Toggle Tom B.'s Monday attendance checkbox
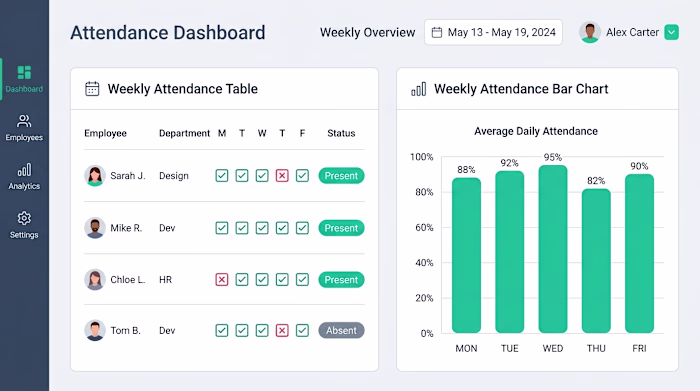Viewport: 700px width, 391px height. (222, 330)
